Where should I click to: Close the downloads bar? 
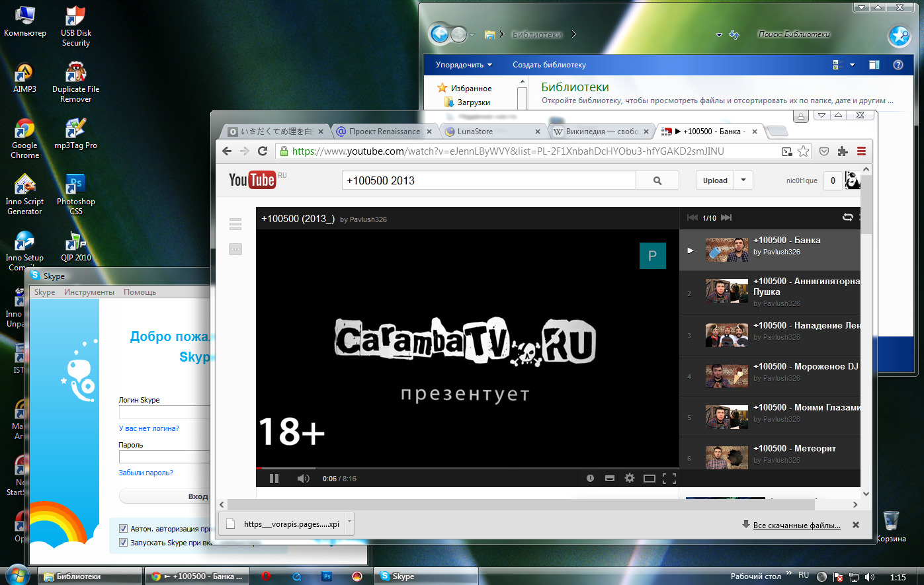(x=856, y=525)
